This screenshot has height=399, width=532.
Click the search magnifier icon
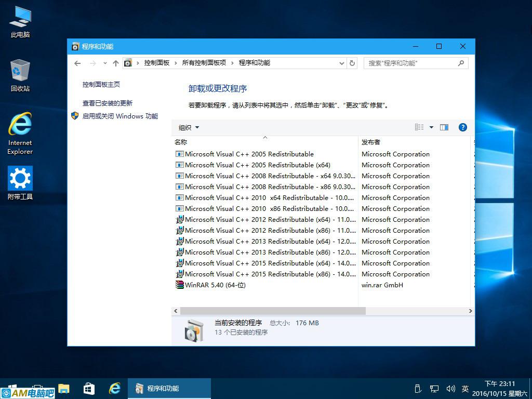[x=461, y=63]
